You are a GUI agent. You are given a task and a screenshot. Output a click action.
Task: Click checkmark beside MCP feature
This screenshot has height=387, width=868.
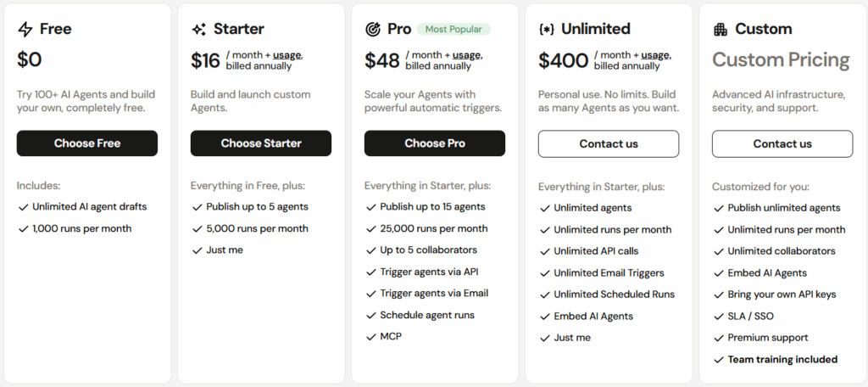[370, 337]
